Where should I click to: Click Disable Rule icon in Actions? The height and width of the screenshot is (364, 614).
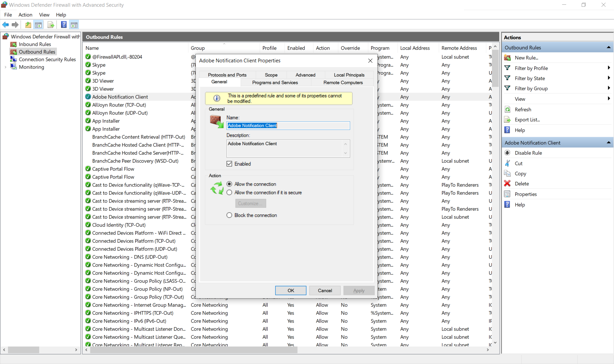coord(507,153)
